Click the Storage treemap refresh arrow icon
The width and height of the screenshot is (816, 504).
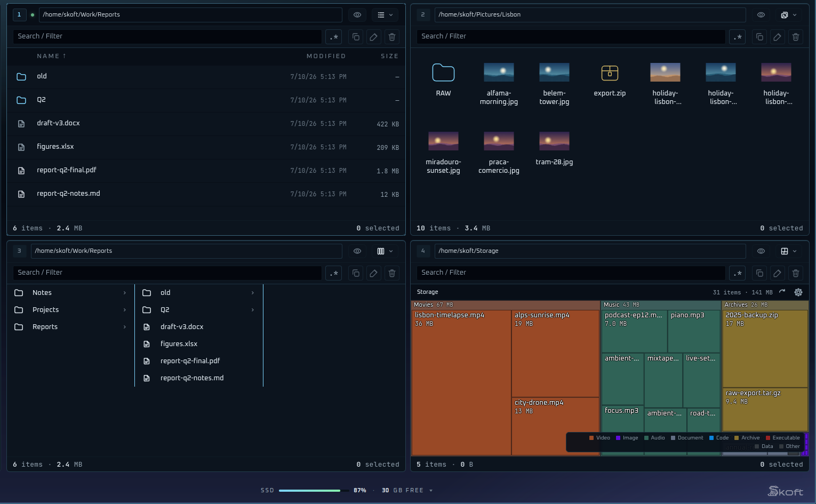coord(782,292)
